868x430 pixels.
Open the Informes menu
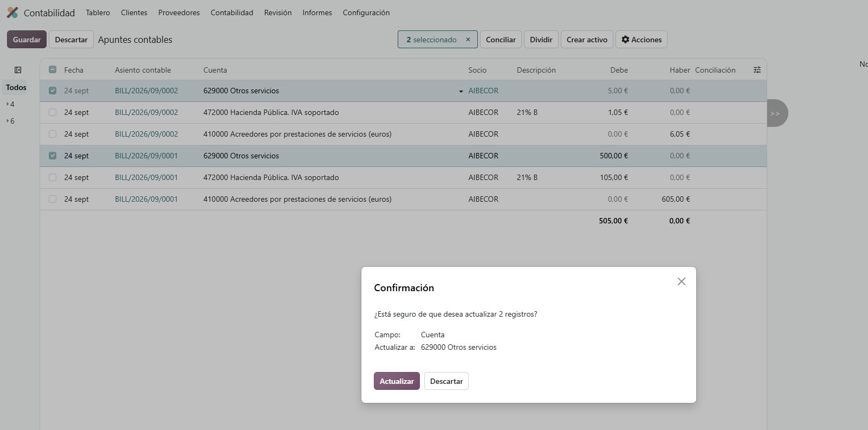click(x=317, y=12)
